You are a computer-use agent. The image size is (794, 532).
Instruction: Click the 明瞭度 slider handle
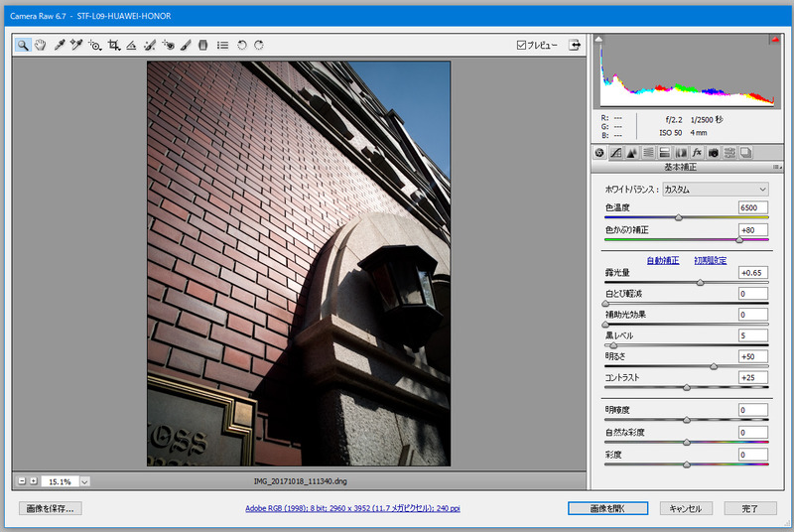pos(687,420)
